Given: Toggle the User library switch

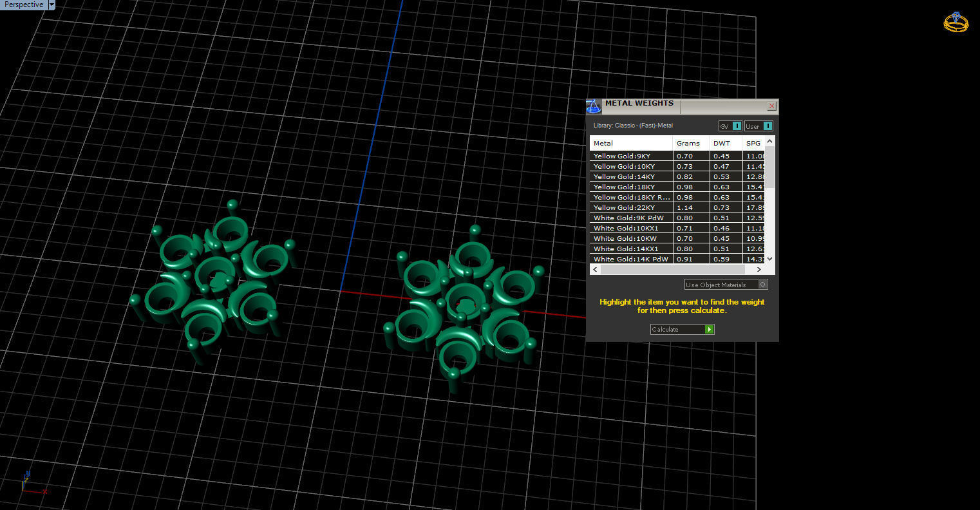Looking at the screenshot, I should [759, 126].
